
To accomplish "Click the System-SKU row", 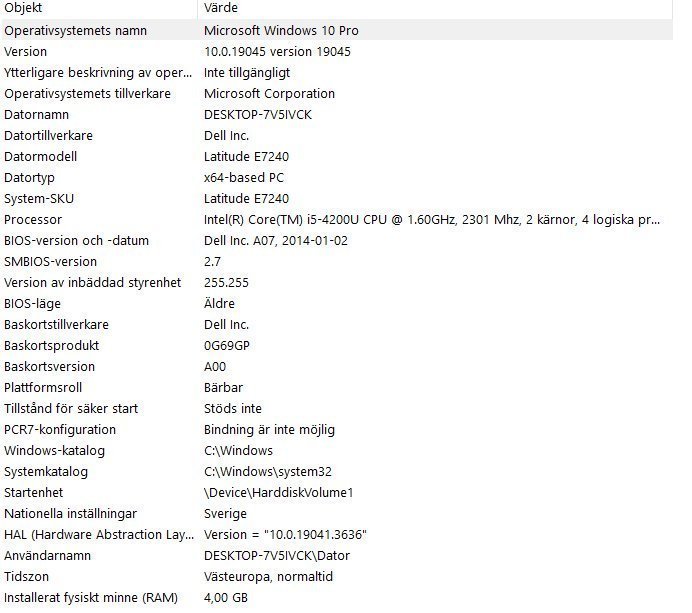I will point(40,199).
